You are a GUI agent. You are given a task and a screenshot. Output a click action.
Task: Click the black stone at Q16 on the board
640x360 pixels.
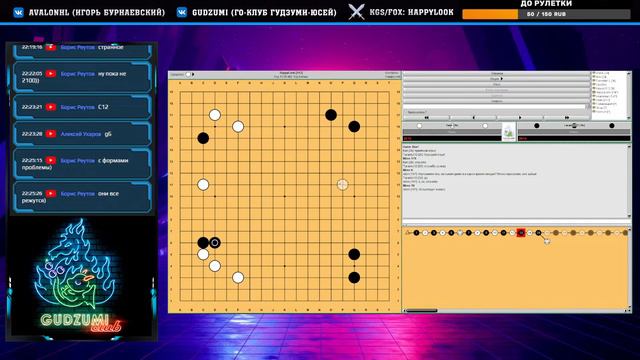354,127
